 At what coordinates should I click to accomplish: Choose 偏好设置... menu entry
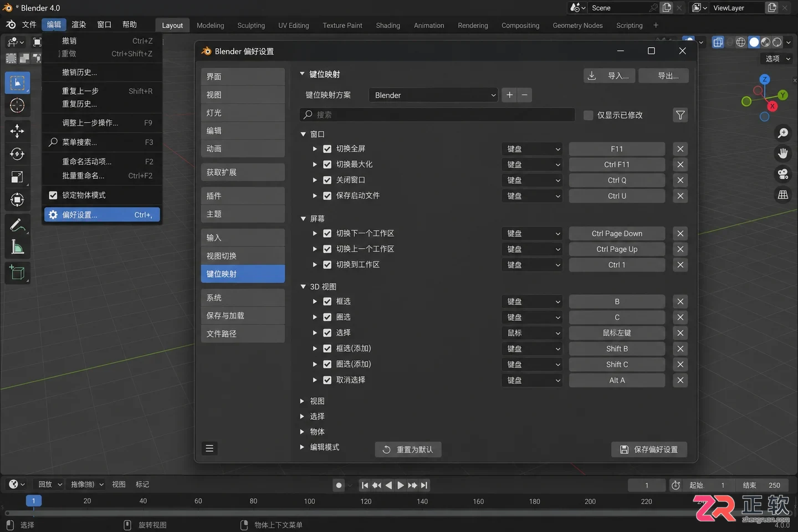pos(102,214)
